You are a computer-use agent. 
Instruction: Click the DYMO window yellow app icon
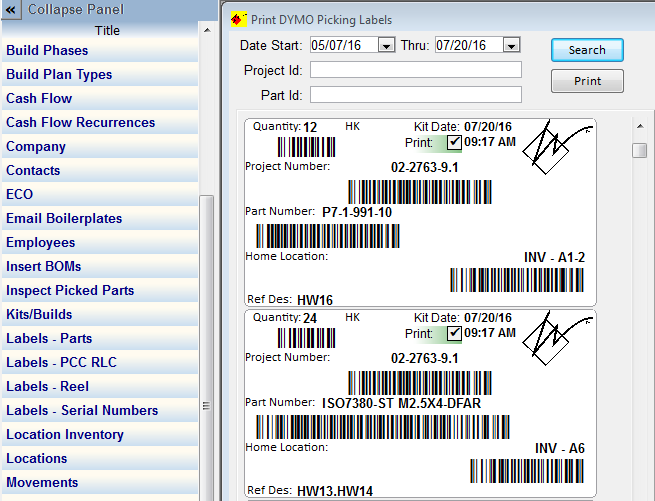pyautogui.click(x=239, y=19)
